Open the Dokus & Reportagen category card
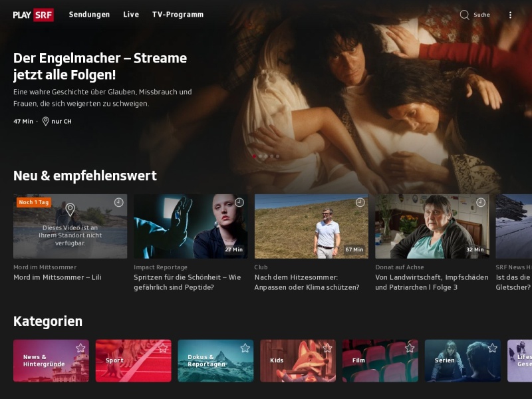The height and width of the screenshot is (399, 532). tap(215, 360)
